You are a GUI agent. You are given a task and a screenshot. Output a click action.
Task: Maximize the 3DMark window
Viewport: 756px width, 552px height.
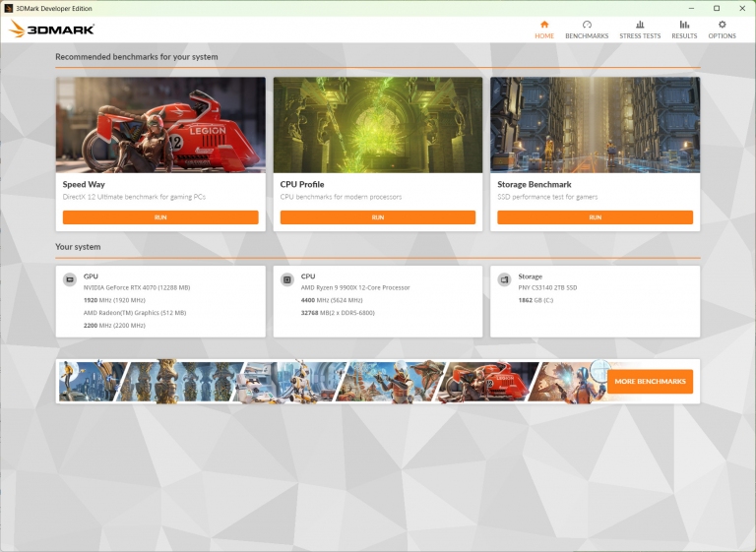[x=717, y=8]
